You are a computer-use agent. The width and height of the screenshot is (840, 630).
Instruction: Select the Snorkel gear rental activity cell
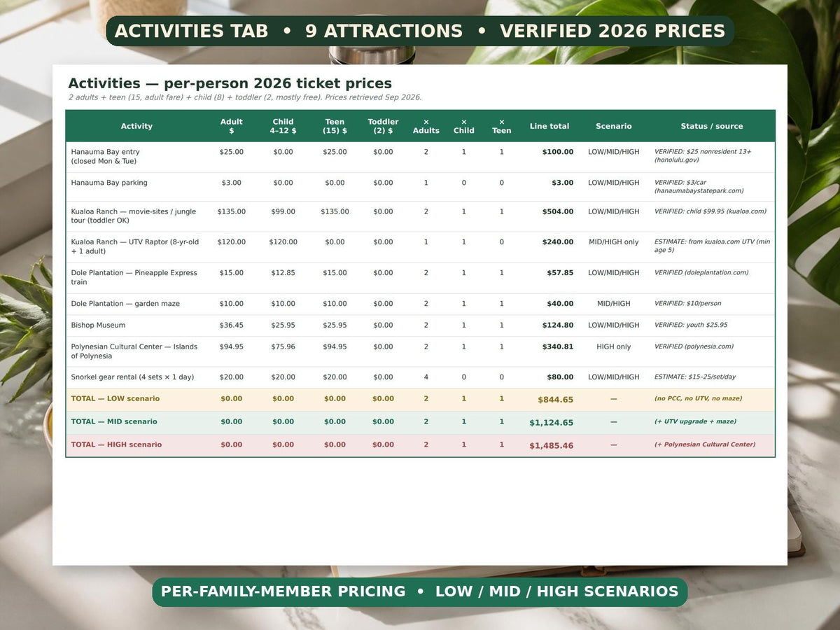pyautogui.click(x=132, y=377)
